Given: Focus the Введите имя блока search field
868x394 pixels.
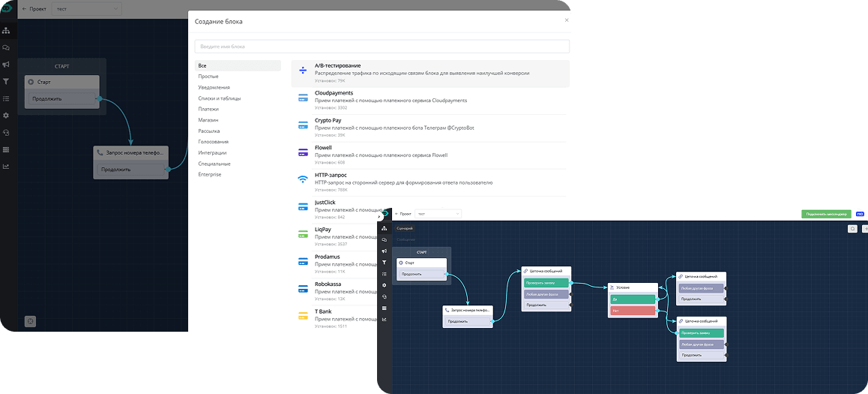Looking at the screenshot, I should click(381, 47).
